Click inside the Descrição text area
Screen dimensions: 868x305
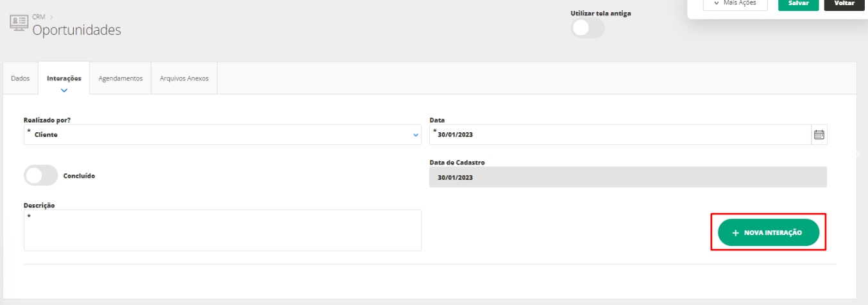222,231
